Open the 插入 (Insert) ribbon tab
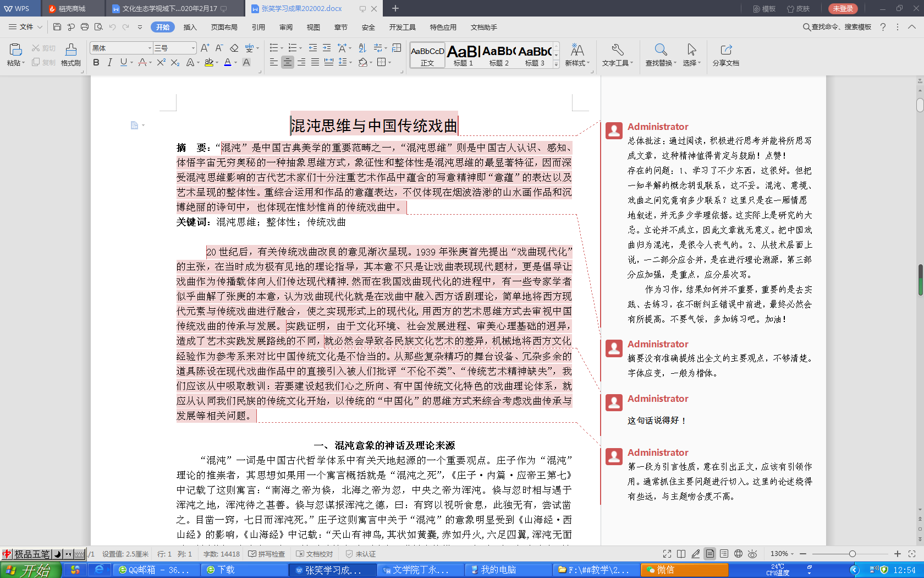 point(190,27)
